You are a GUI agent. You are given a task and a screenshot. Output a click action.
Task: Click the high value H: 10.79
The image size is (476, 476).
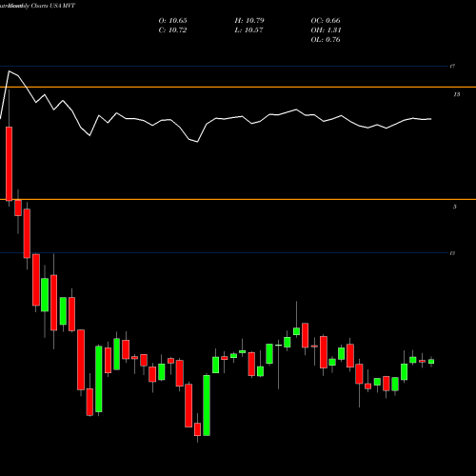[249, 21]
